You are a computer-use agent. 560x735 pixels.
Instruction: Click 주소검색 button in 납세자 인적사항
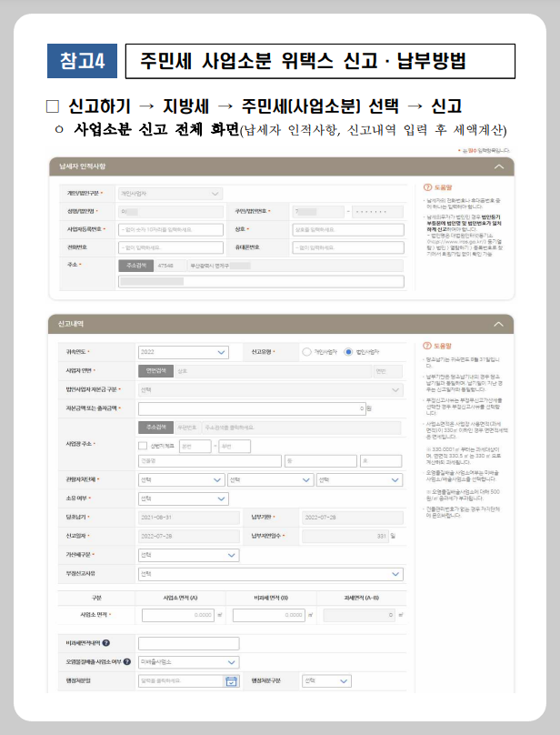[135, 266]
